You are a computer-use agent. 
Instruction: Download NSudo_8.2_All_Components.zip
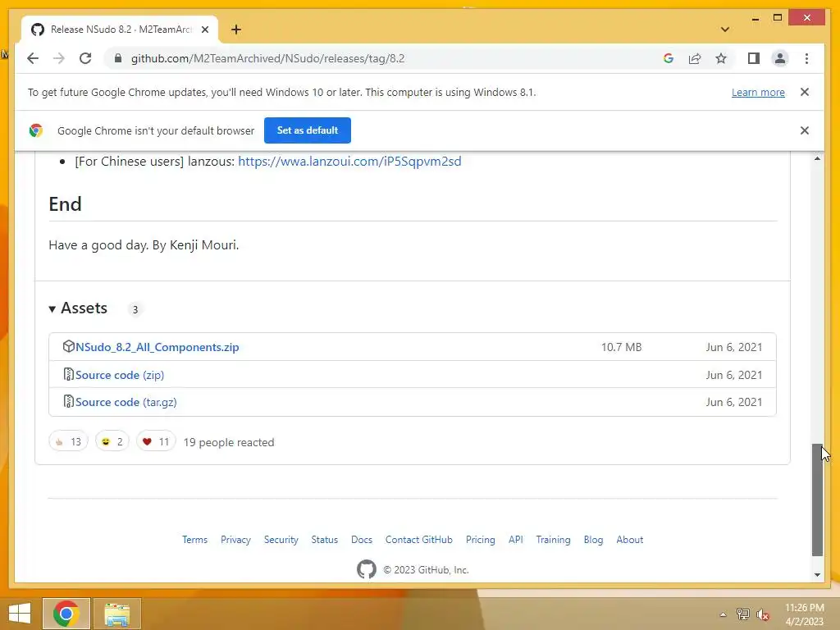point(157,347)
